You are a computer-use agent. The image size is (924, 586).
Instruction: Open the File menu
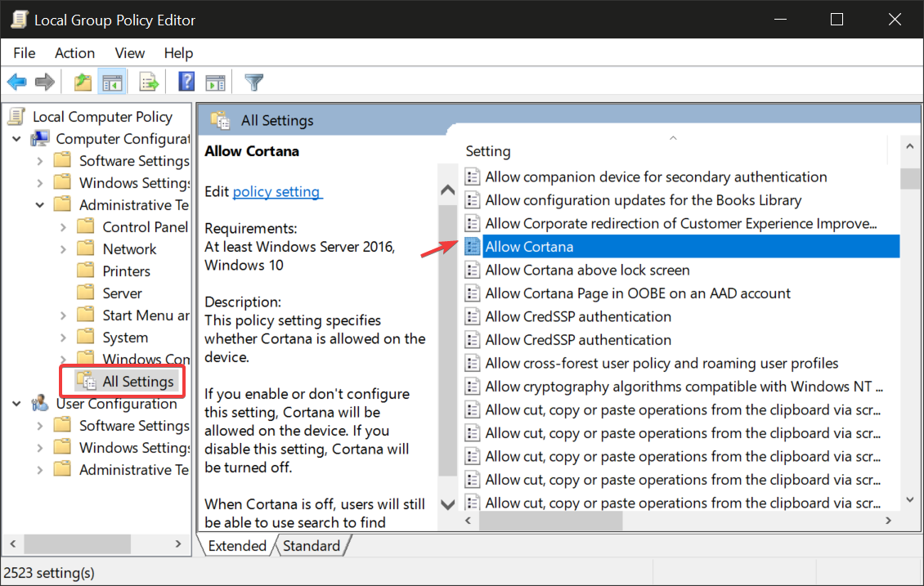(x=25, y=53)
